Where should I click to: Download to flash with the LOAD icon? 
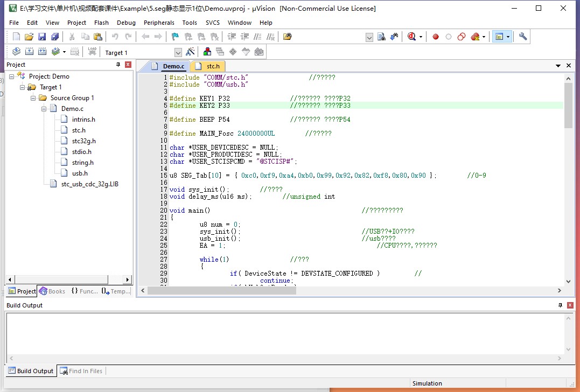[x=92, y=52]
